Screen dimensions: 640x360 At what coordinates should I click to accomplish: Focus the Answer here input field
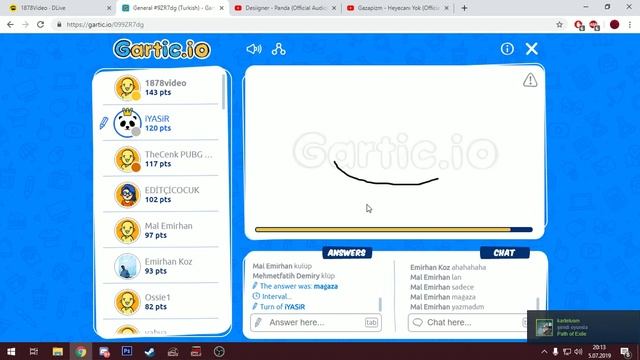[x=316, y=322]
